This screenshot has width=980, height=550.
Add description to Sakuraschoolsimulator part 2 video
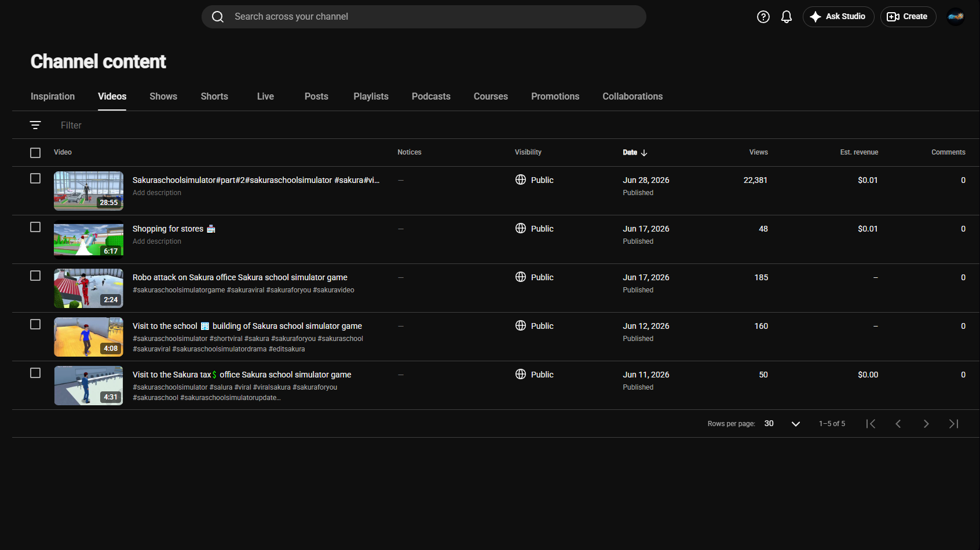[157, 193]
